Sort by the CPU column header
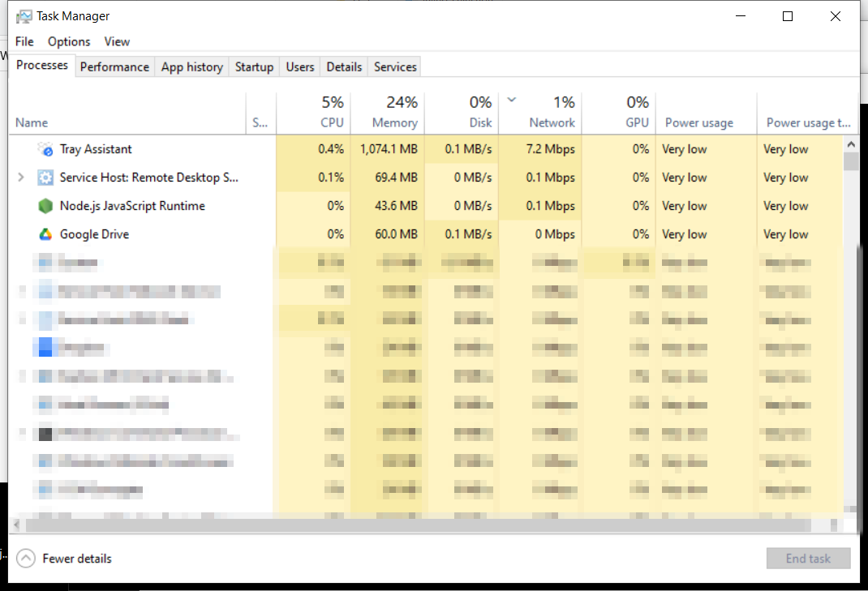This screenshot has height=591, width=868. click(313, 113)
